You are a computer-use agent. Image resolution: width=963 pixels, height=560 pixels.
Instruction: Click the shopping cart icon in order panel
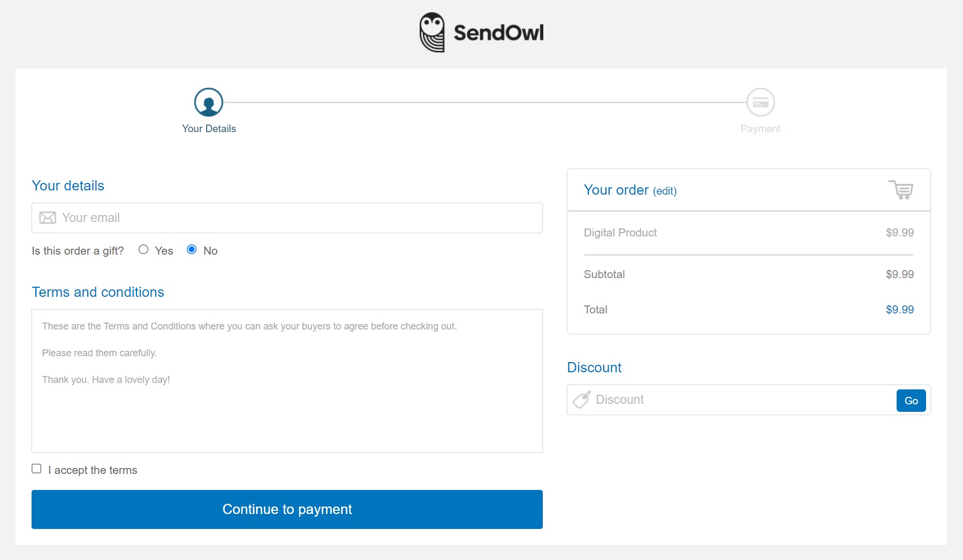(x=901, y=190)
